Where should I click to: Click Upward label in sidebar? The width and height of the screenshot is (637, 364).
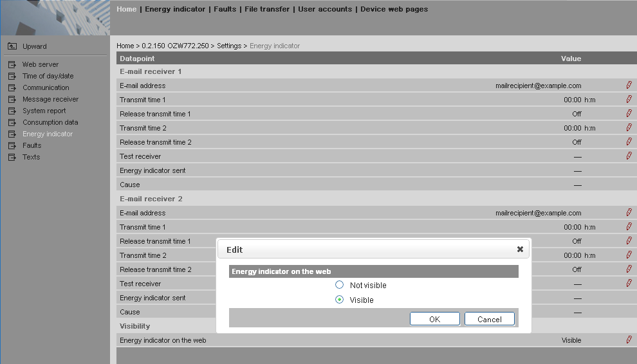coord(35,46)
